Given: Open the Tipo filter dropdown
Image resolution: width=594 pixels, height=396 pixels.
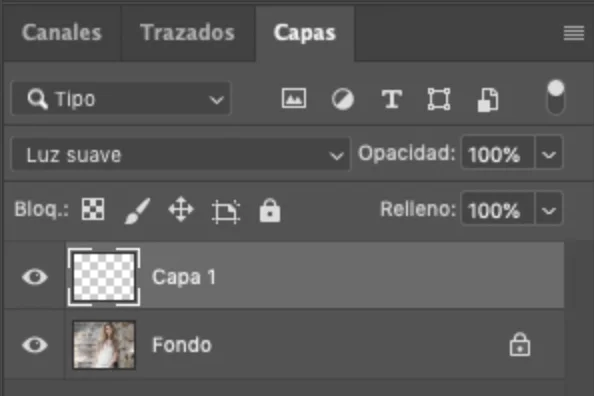Looking at the screenshot, I should (121, 99).
